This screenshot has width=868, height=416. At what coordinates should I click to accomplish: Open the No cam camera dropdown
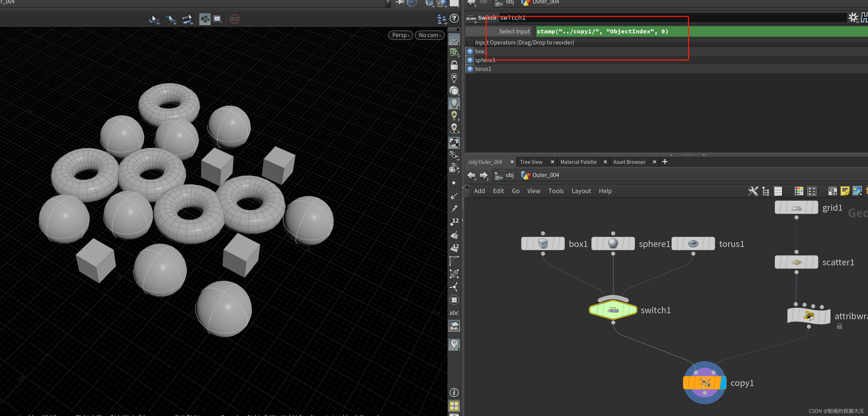(430, 35)
